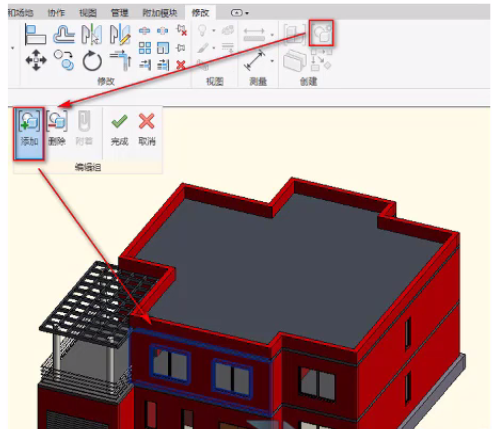Click the Create Parts icon

pos(295,61)
